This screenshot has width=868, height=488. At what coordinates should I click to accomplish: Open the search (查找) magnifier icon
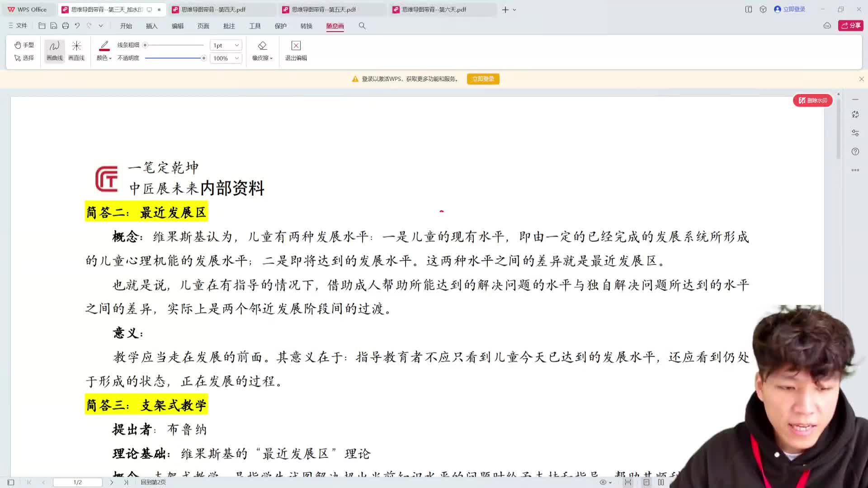(362, 26)
